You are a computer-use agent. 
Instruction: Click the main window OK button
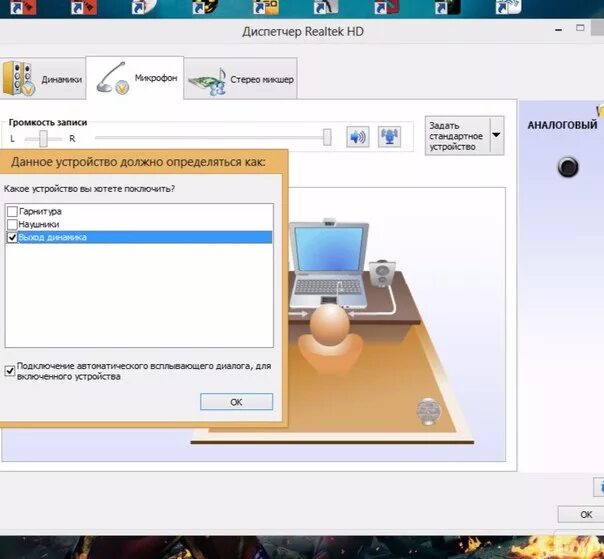click(582, 514)
